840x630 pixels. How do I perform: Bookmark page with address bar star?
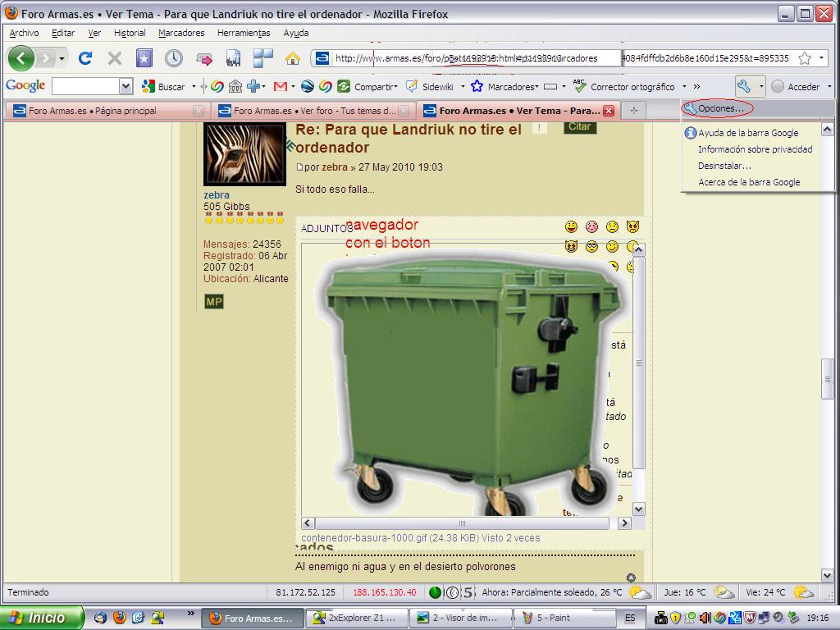804,58
